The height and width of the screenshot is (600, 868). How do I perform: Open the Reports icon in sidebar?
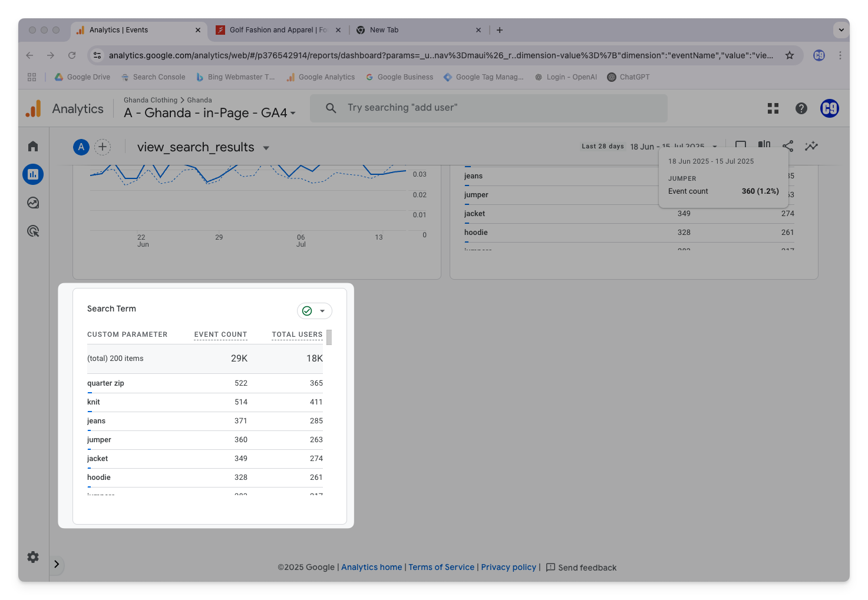[33, 174]
